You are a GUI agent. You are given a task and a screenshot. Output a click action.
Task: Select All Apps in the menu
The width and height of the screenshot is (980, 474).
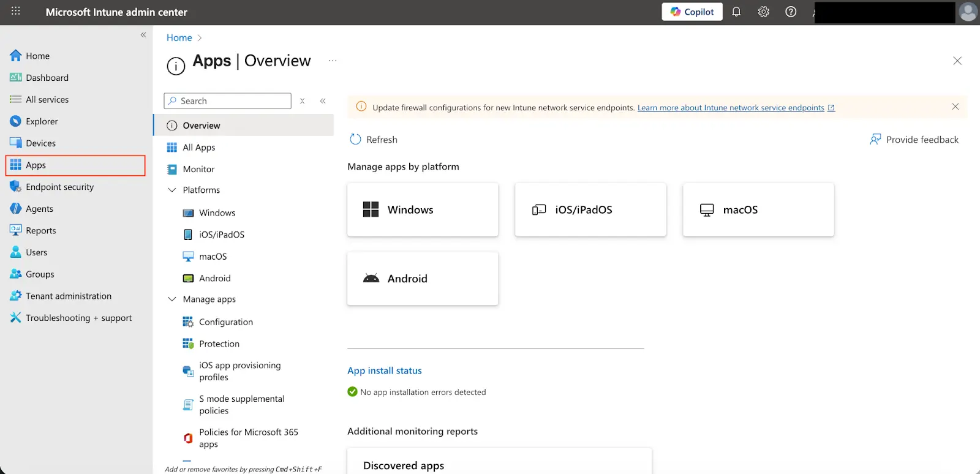point(199,148)
